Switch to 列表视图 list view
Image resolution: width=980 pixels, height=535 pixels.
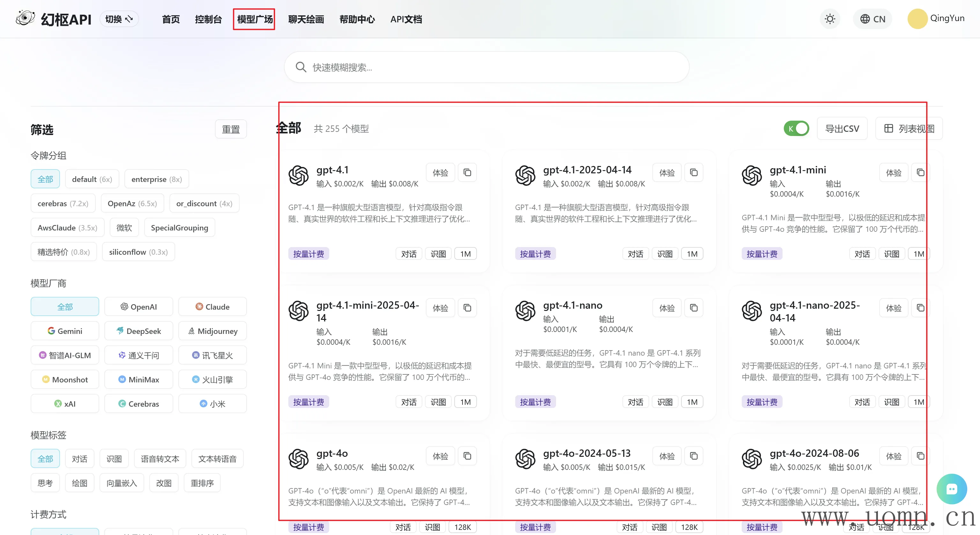pyautogui.click(x=909, y=129)
